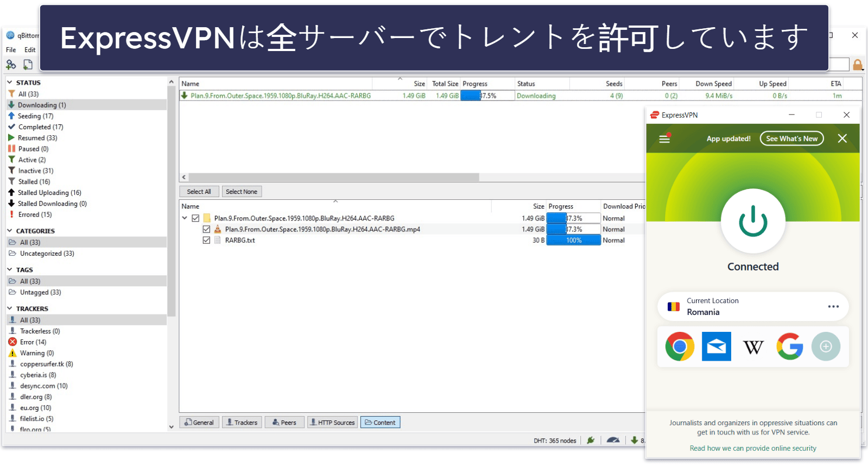This screenshot has height=466, width=868.
Task: Dismiss the App updated banner
Action: [842, 138]
